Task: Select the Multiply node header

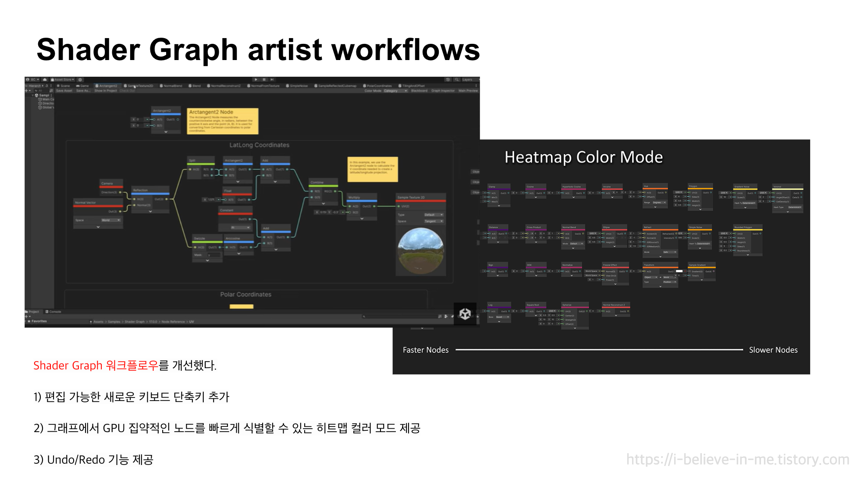Action: 362,198
